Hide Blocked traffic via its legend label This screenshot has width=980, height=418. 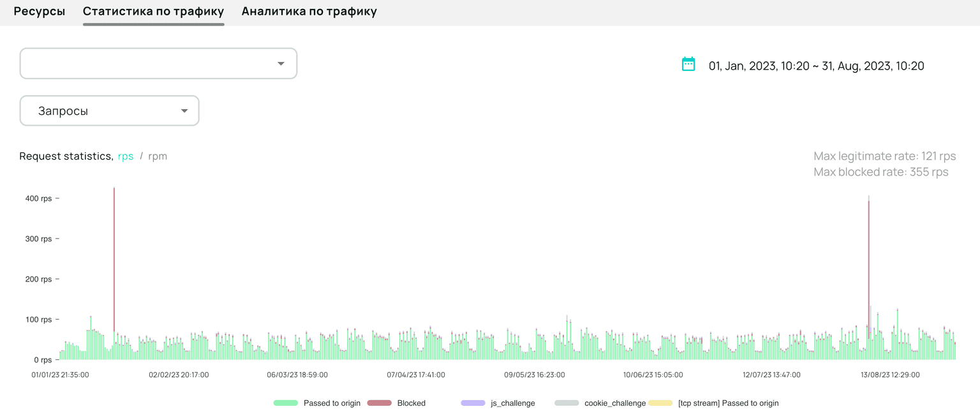click(412, 403)
